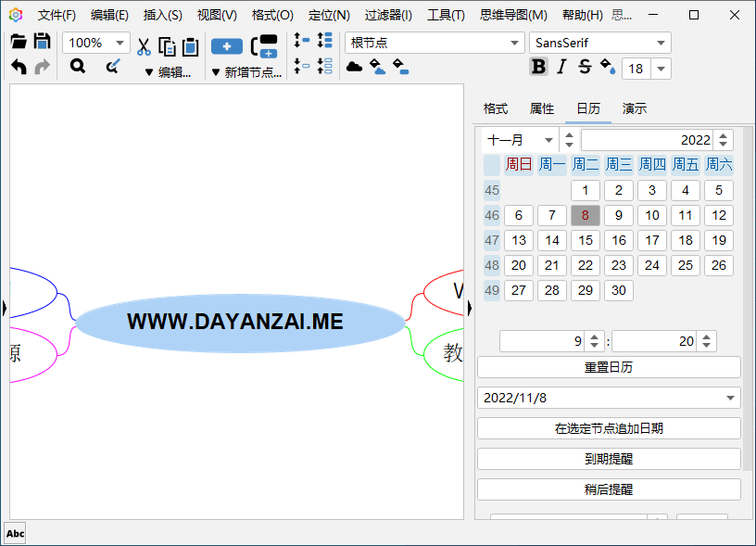Toggle italic formatting on node text

(x=561, y=67)
